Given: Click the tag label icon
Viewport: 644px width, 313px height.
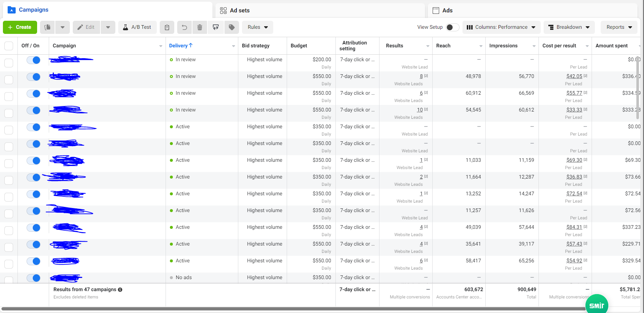Looking at the screenshot, I should pos(232,27).
